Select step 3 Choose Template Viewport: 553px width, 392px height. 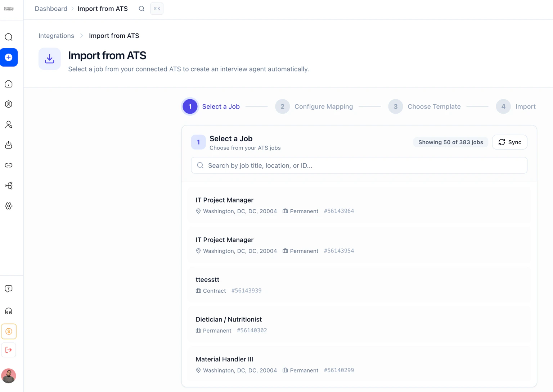pyautogui.click(x=424, y=106)
